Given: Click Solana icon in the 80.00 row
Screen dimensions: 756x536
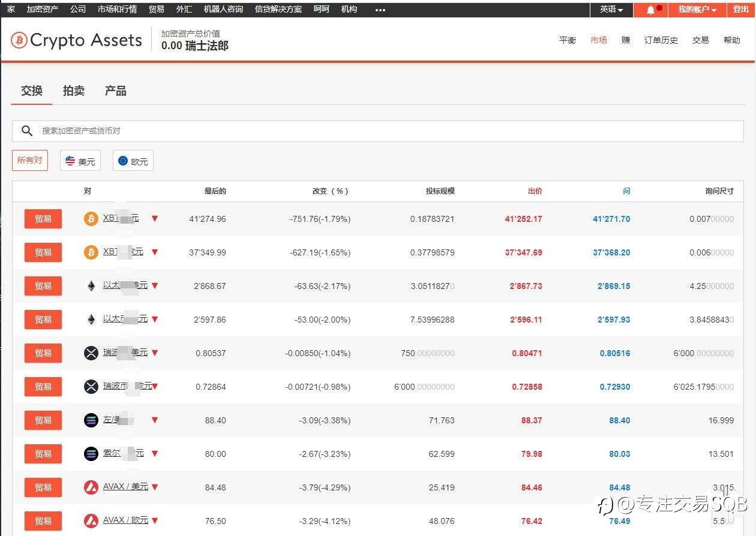Looking at the screenshot, I should coord(91,454).
